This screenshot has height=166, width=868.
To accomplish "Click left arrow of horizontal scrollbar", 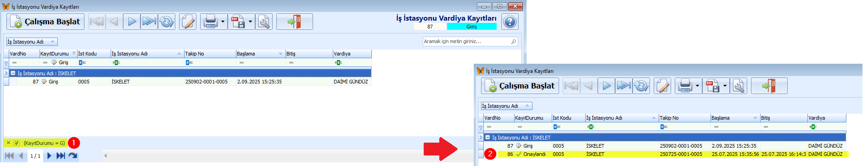I will [x=105, y=156].
